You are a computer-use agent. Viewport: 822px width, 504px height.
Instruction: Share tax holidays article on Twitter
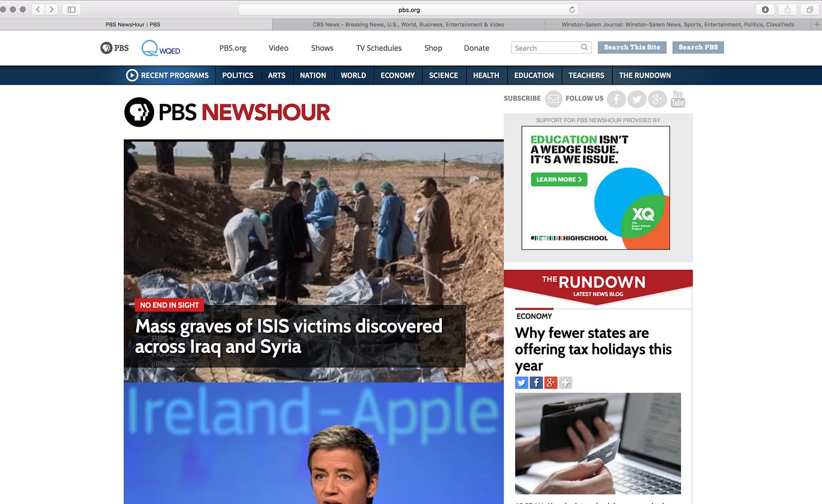point(521,383)
